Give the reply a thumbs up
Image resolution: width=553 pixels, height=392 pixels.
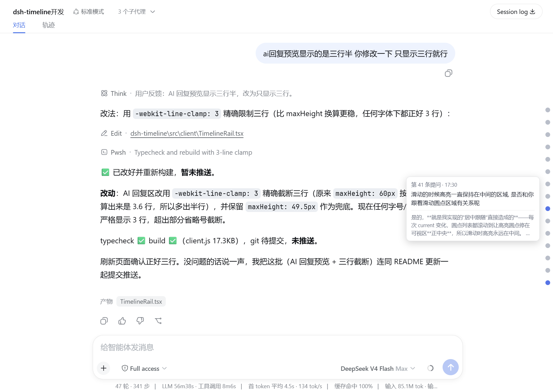click(122, 321)
